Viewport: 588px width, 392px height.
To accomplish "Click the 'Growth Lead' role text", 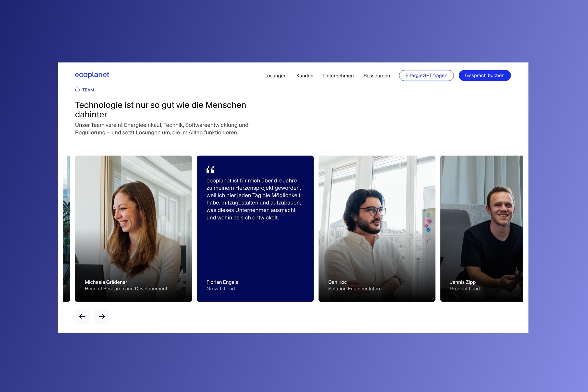I will pyautogui.click(x=220, y=289).
